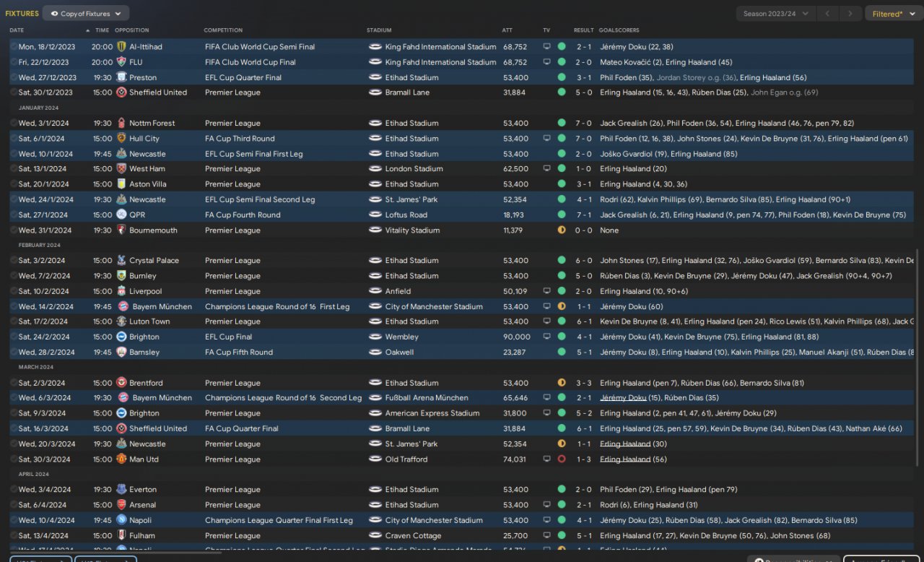Screen dimensions: 924x562
Task: Click the Bournemouth club badge
Action: coord(121,230)
